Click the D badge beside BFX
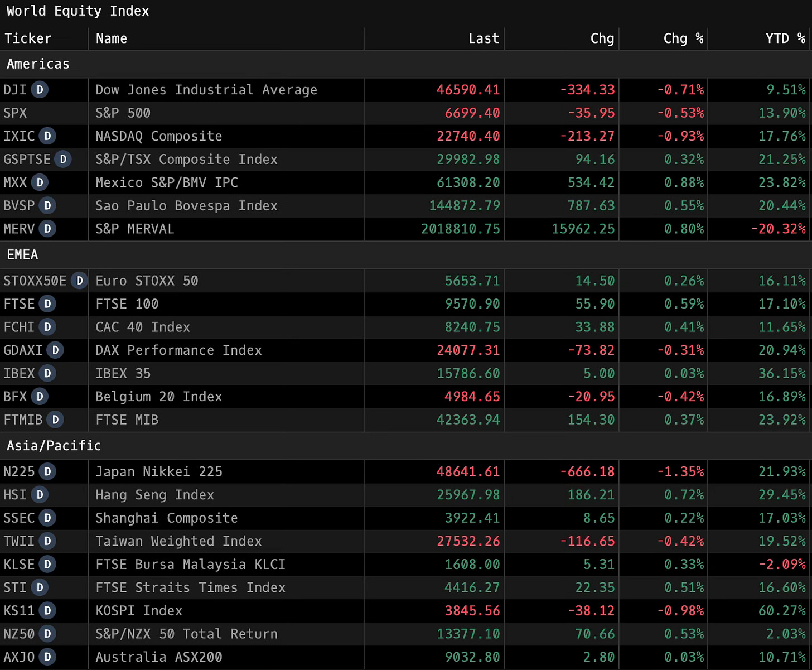Image resolution: width=812 pixels, height=670 pixels. pyautogui.click(x=40, y=397)
